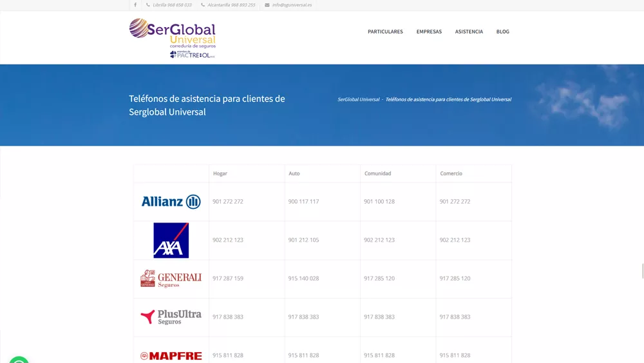Select PlusUltra Comunidad number 917 838 383
Image resolution: width=644 pixels, height=363 pixels.
click(379, 317)
